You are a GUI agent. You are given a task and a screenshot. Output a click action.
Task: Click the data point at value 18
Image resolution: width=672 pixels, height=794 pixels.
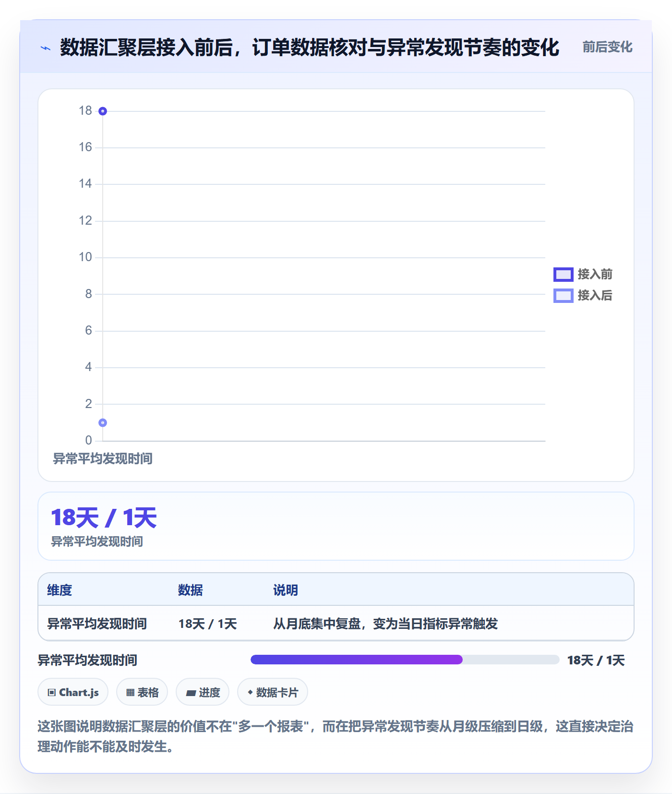[103, 111]
